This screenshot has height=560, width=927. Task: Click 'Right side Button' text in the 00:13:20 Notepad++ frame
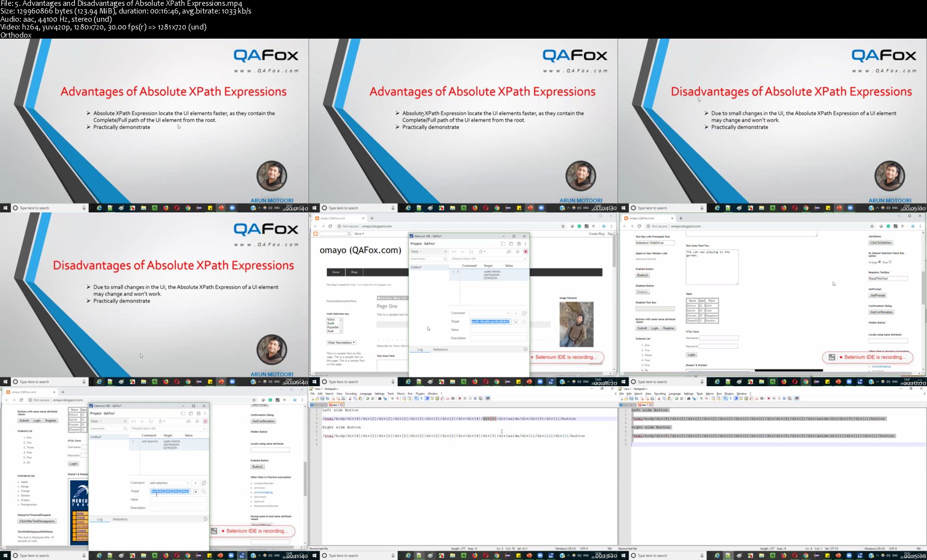point(342,427)
